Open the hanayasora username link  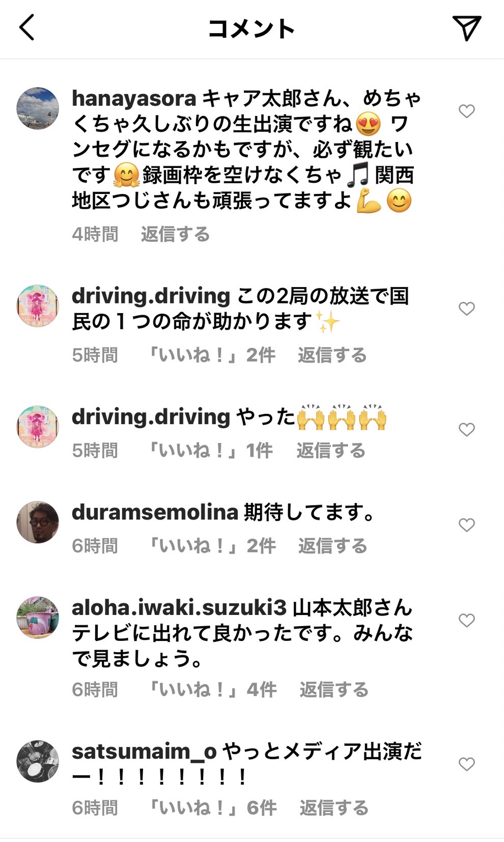pos(134,98)
